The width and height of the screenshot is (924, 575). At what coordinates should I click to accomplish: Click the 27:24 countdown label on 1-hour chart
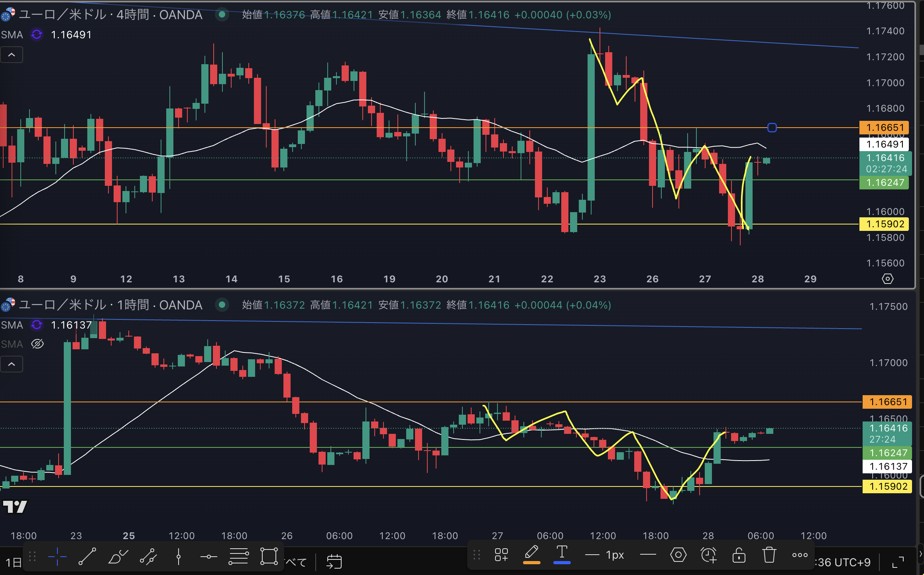click(x=882, y=439)
